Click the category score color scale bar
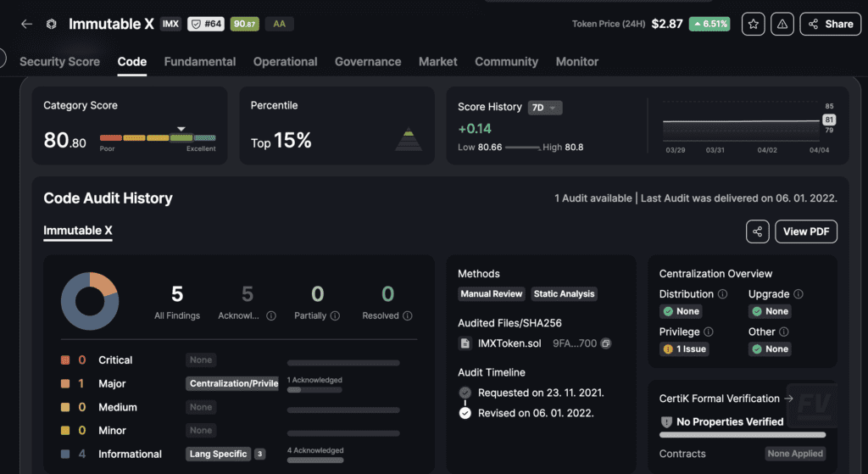 click(158, 137)
